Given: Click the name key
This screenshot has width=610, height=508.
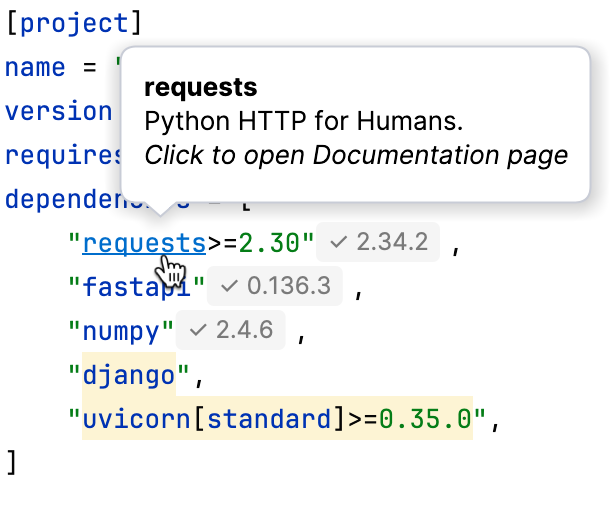Looking at the screenshot, I should pos(35,68).
